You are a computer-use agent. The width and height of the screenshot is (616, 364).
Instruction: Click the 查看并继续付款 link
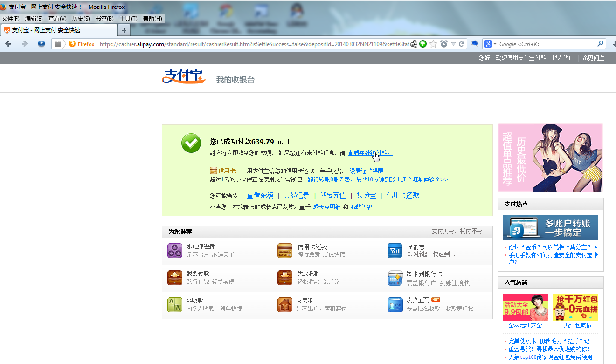point(370,153)
